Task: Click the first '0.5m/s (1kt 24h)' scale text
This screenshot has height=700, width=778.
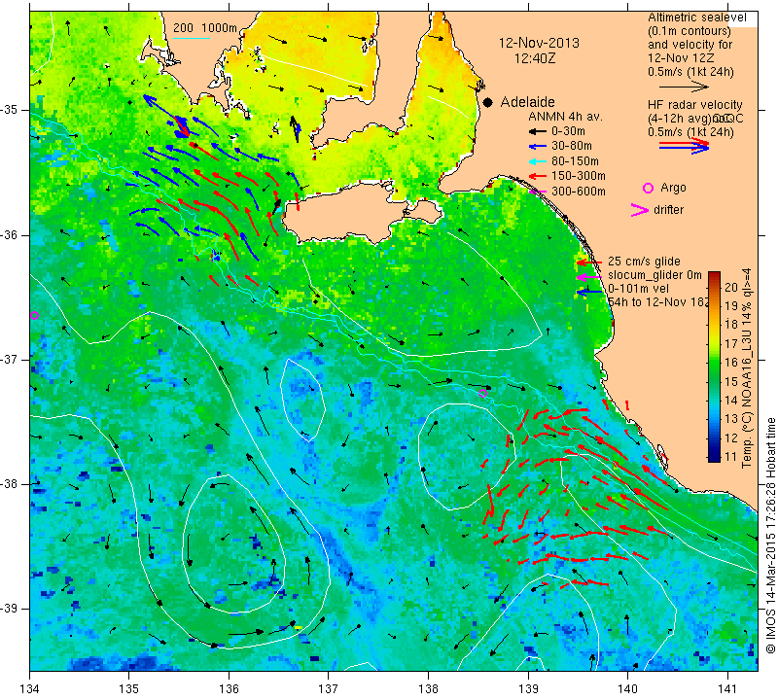Action: click(690, 71)
